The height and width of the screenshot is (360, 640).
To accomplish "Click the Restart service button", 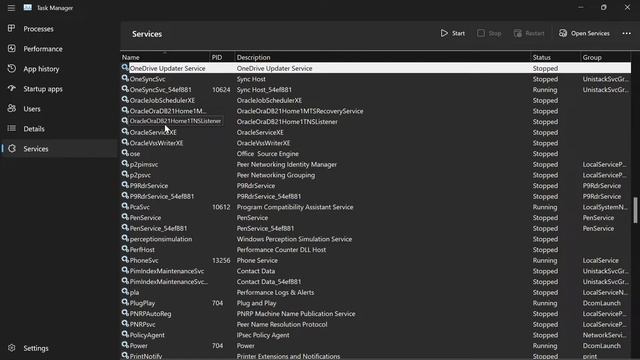I will click(529, 33).
